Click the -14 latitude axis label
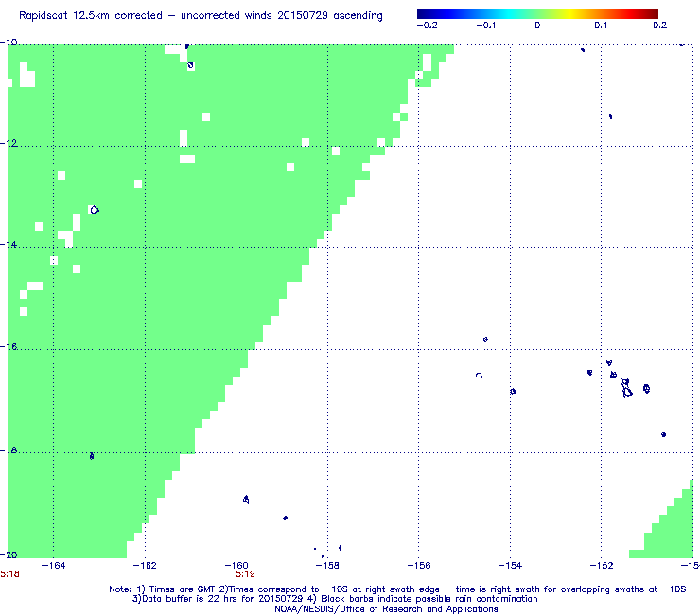The height and width of the screenshot is (615, 700). pyautogui.click(x=9, y=245)
